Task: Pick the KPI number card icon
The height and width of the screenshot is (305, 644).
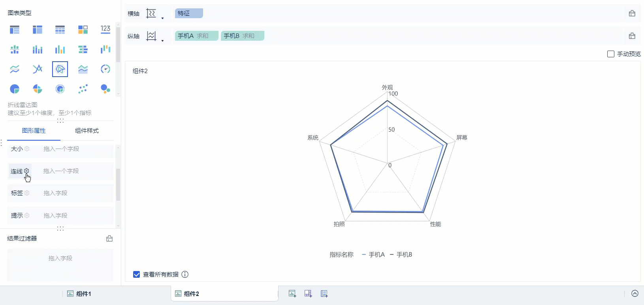Action: (x=105, y=29)
